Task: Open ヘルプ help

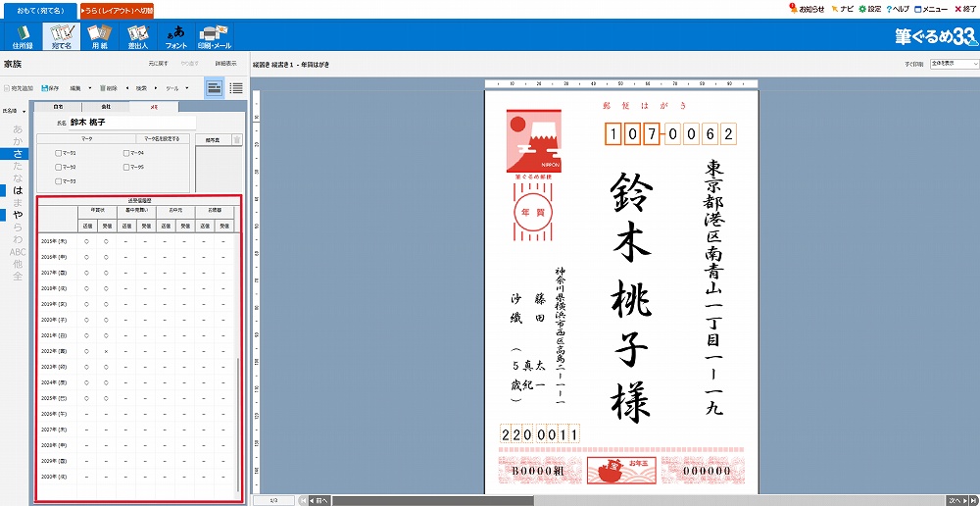Action: 897,10
